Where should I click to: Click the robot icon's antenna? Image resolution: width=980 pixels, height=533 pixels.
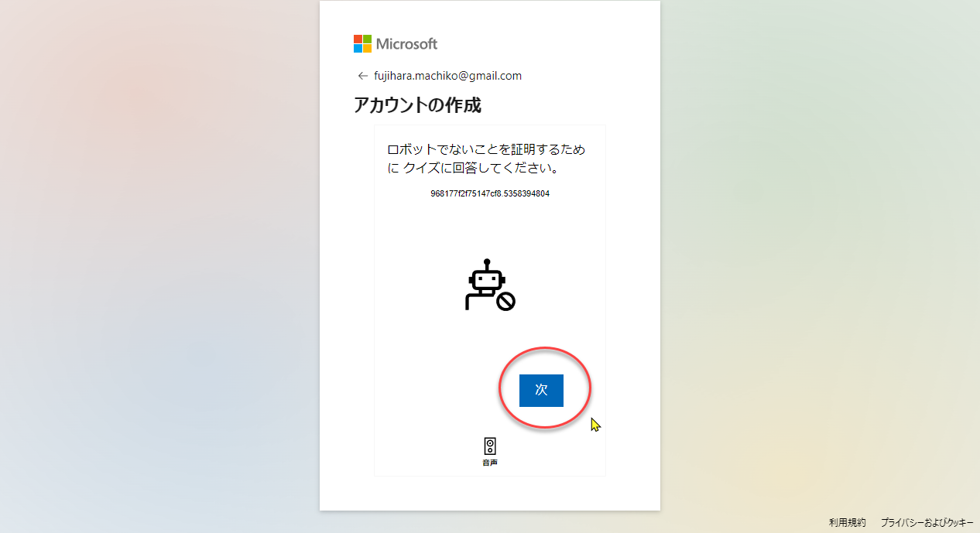click(x=487, y=264)
